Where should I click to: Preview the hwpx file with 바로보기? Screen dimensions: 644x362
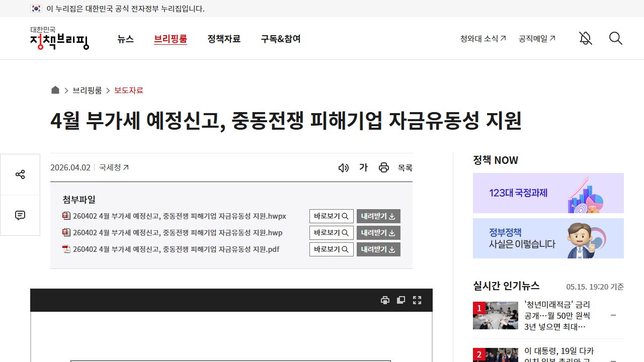tap(332, 216)
